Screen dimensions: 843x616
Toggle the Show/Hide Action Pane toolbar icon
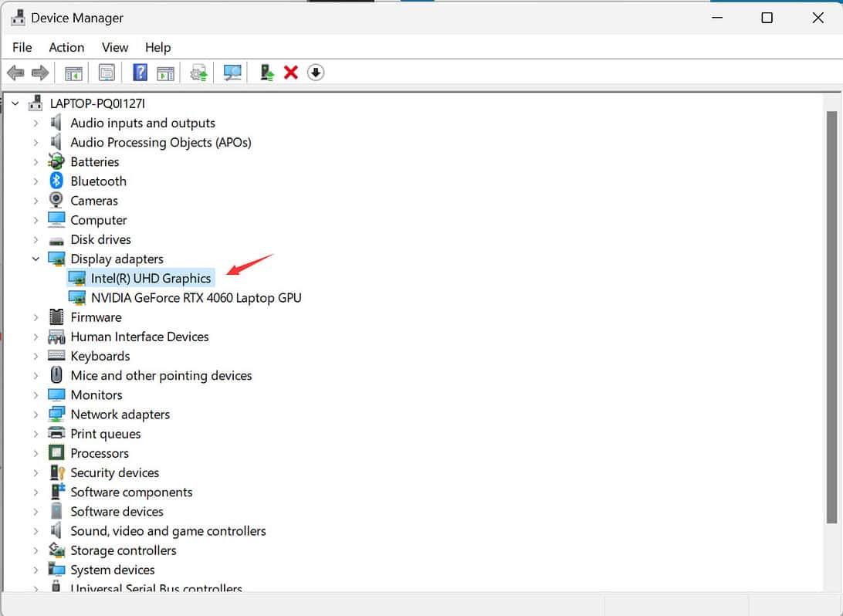pos(165,73)
